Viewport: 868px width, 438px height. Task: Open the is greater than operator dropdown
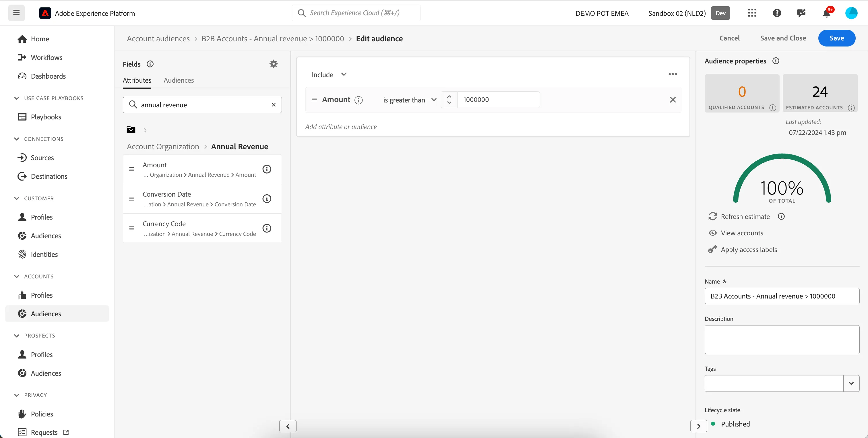(x=410, y=100)
